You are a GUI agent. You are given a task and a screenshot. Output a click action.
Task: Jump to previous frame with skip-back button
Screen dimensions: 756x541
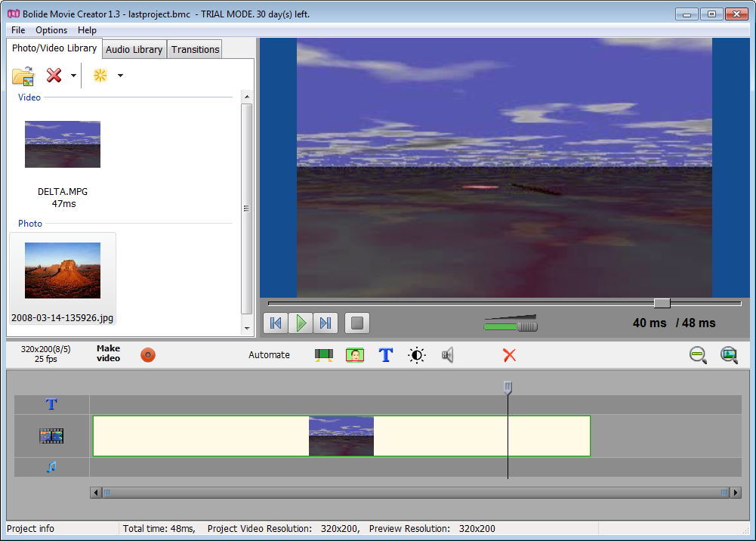(x=276, y=323)
